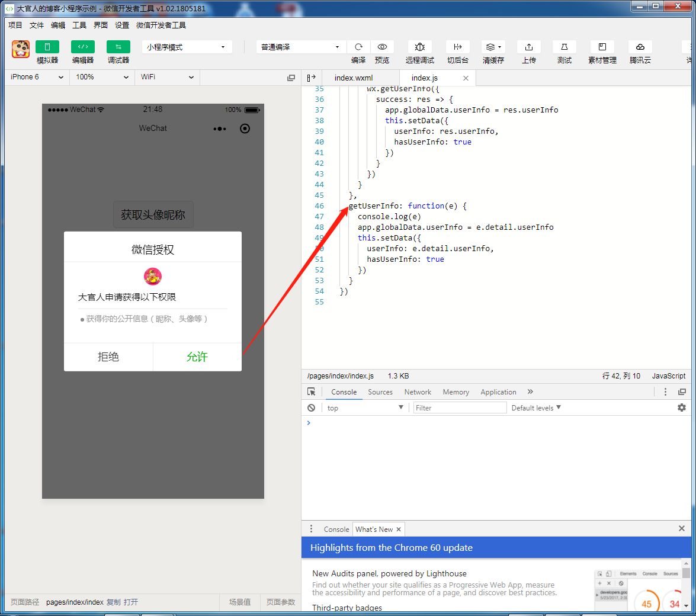This screenshot has height=616, width=696.
Task: Close the What's New tab
Action: pos(399,530)
